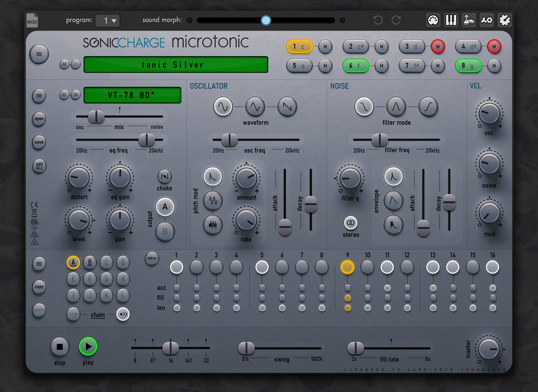Select drum channel 6 f
The image size is (538, 392).
coord(355,65)
